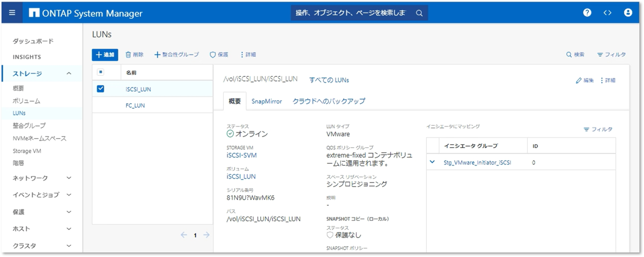The height and width of the screenshot is (257, 644).
Task: Open the help question mark icon
Action: [x=587, y=13]
